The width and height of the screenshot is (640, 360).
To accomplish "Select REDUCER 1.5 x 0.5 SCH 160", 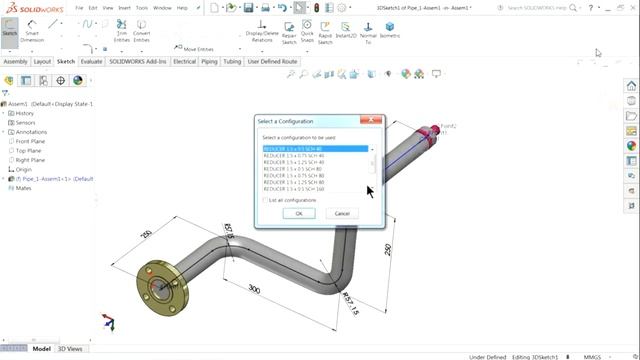I will coord(315,189).
